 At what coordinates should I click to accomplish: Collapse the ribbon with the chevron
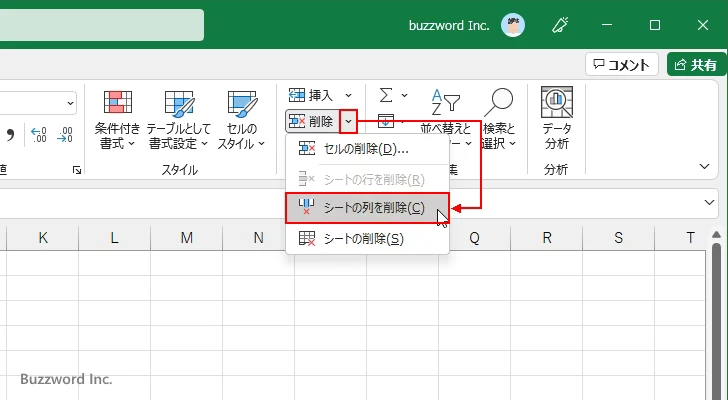pyautogui.click(x=704, y=166)
